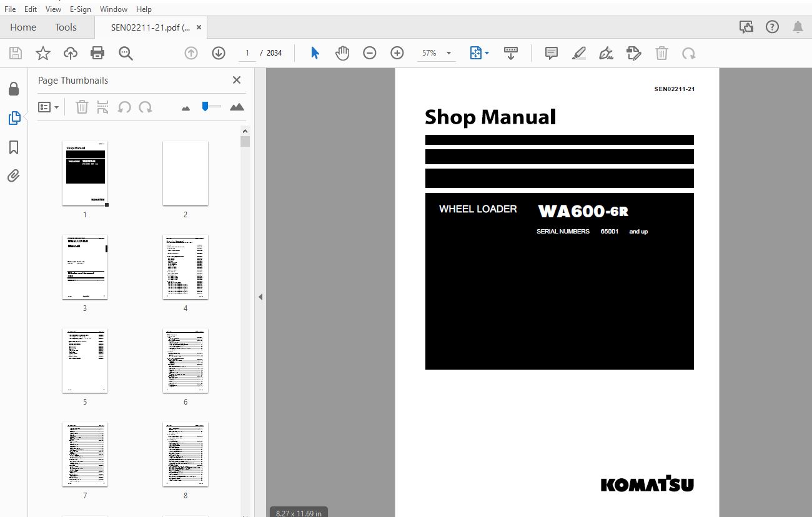Viewport: 812px width, 517px height.
Task: Delete with the toolbar trash icon
Action: (661, 53)
